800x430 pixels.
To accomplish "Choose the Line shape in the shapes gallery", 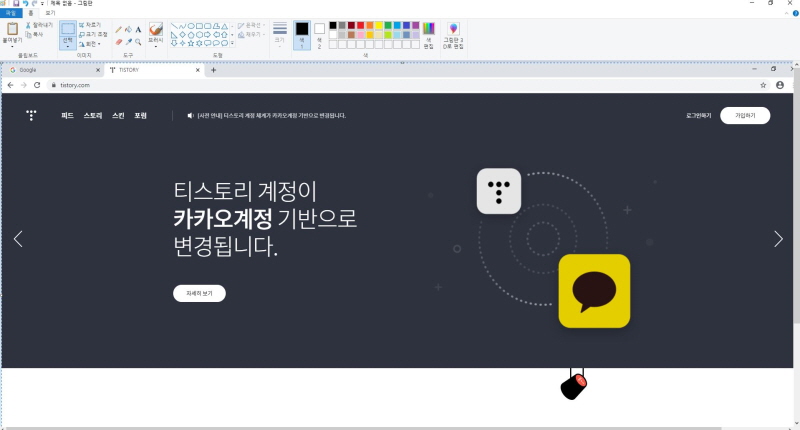I will click(174, 26).
